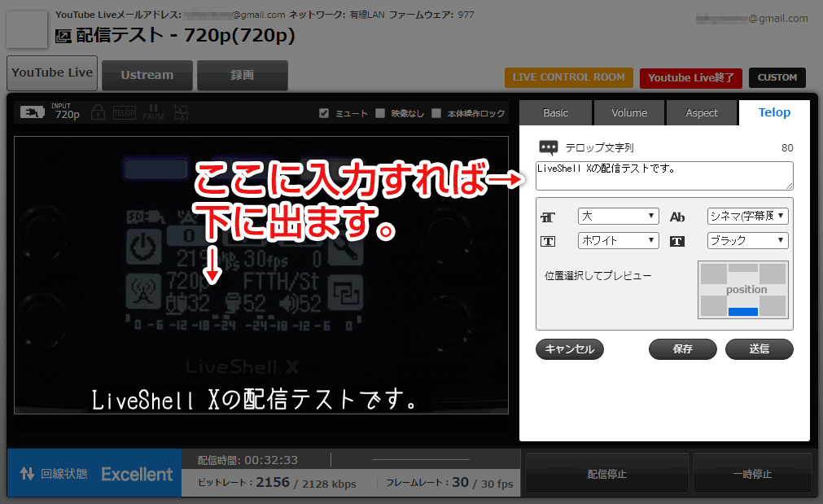Click the live video preview area
823x504 pixels.
click(260, 275)
